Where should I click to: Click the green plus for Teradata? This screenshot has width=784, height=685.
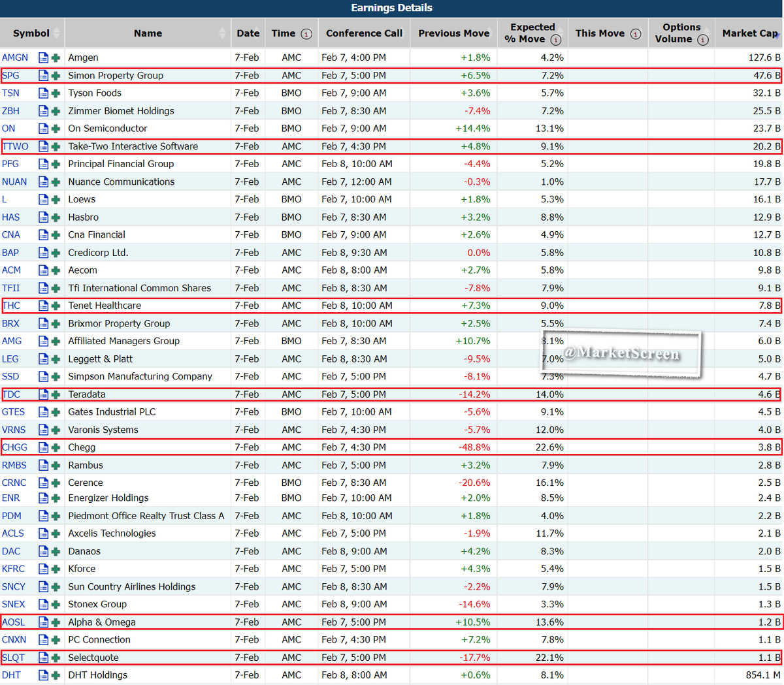point(56,394)
